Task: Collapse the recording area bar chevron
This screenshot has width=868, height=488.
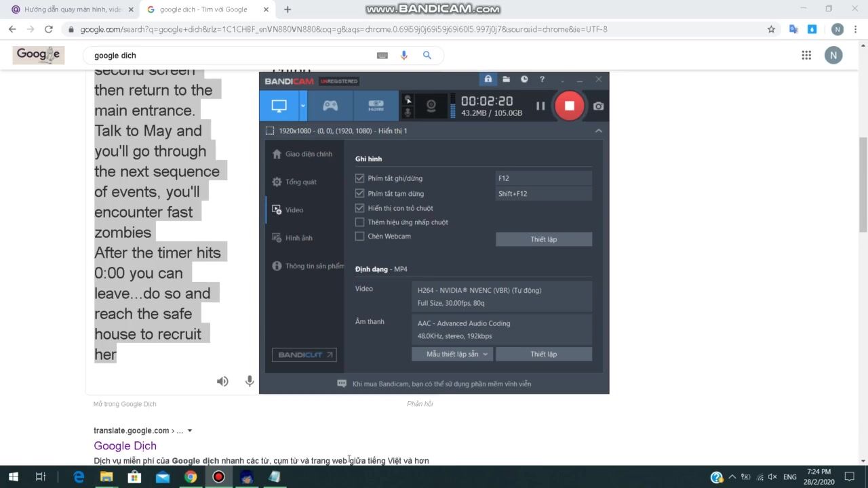Action: pyautogui.click(x=598, y=131)
